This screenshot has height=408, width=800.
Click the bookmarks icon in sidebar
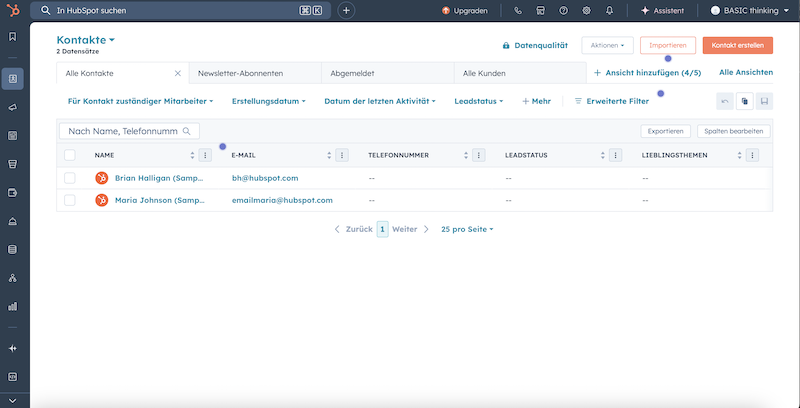[x=13, y=37]
